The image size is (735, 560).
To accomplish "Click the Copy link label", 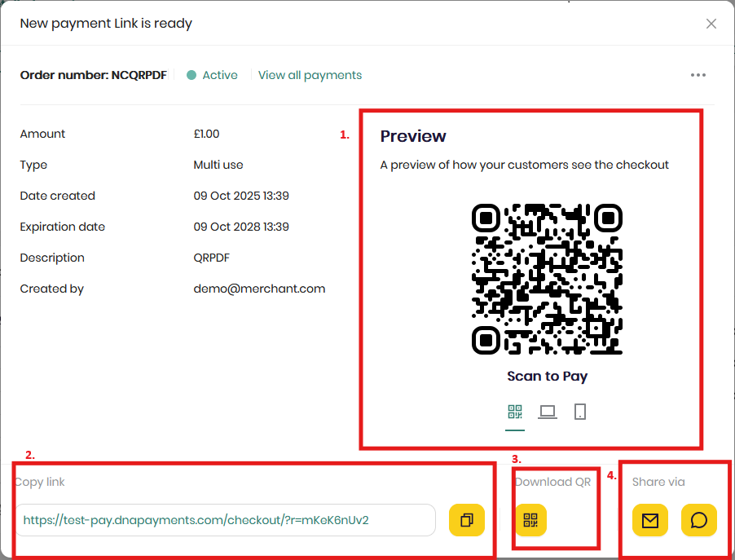I will pos(40,482).
